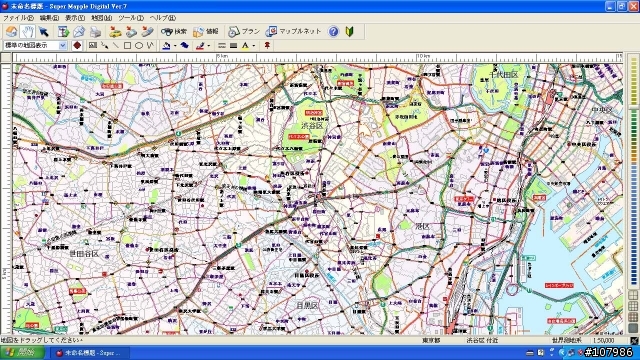640x360 pixels.
Task: Select the arrow pointer tool
Action: (x=43, y=31)
